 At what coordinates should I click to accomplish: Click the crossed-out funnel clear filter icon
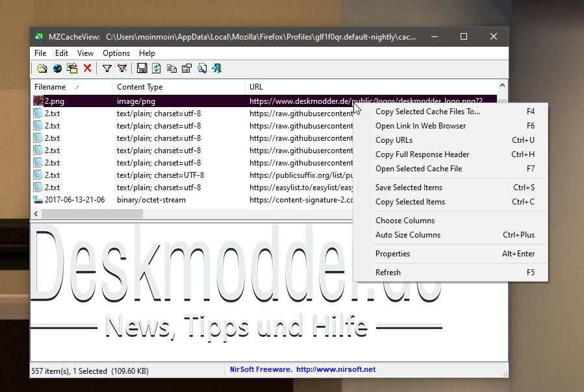[122, 69]
